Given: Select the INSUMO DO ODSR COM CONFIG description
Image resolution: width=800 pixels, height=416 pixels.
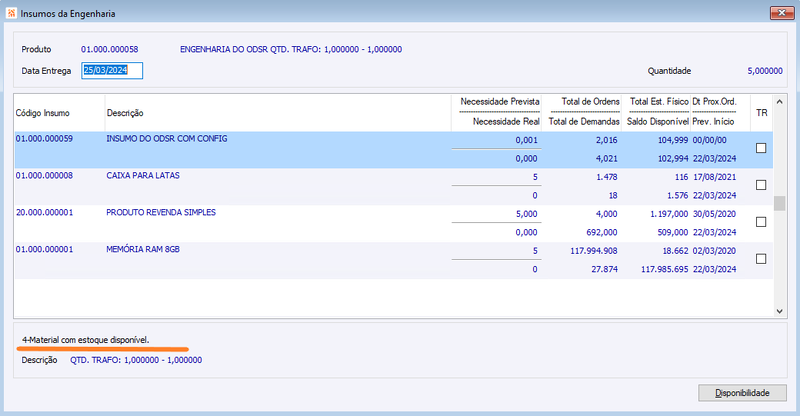Looking at the screenshot, I should point(167,138).
